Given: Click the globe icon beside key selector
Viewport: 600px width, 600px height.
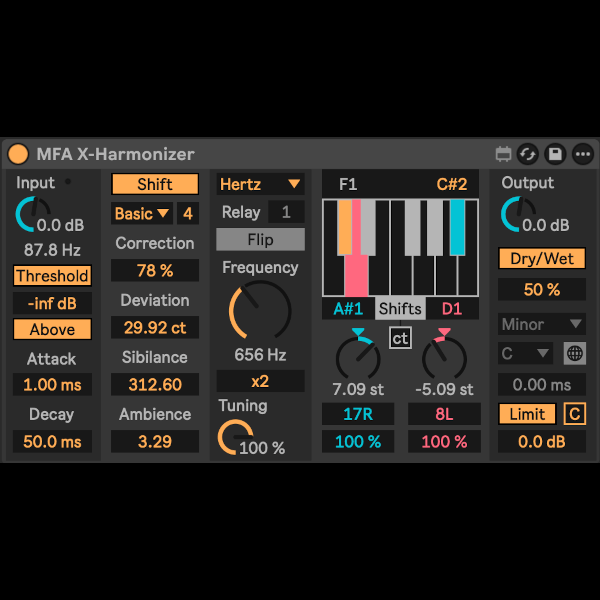Looking at the screenshot, I should pyautogui.click(x=574, y=353).
